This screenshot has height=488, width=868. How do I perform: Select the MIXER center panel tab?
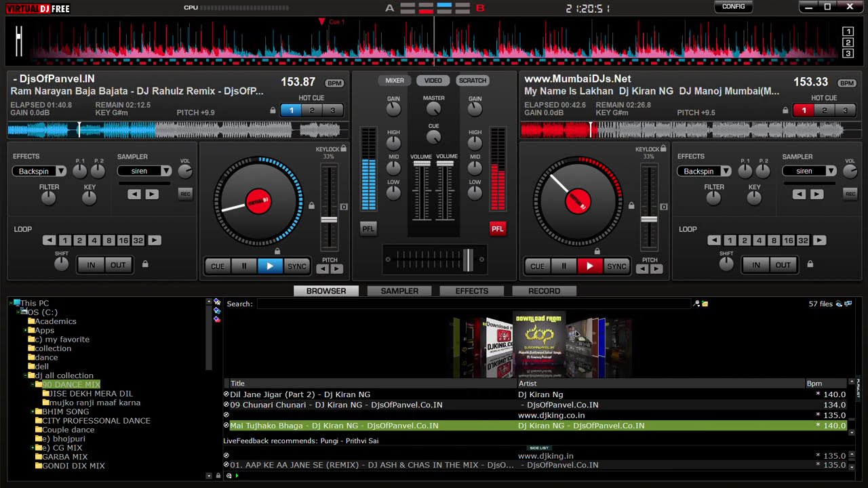(x=395, y=81)
